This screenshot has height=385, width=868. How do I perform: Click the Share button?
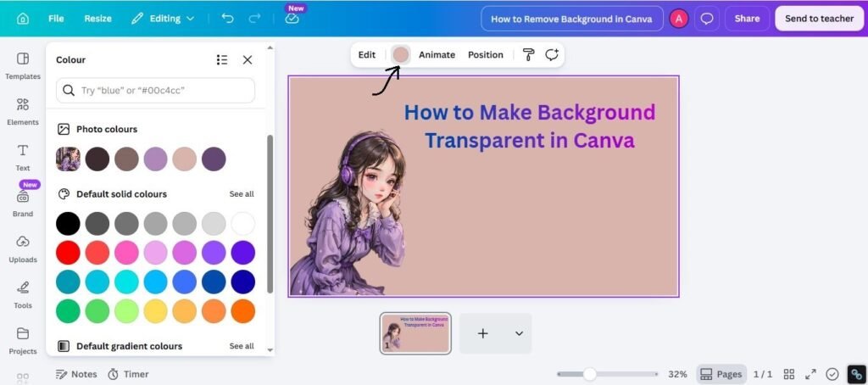click(x=747, y=19)
